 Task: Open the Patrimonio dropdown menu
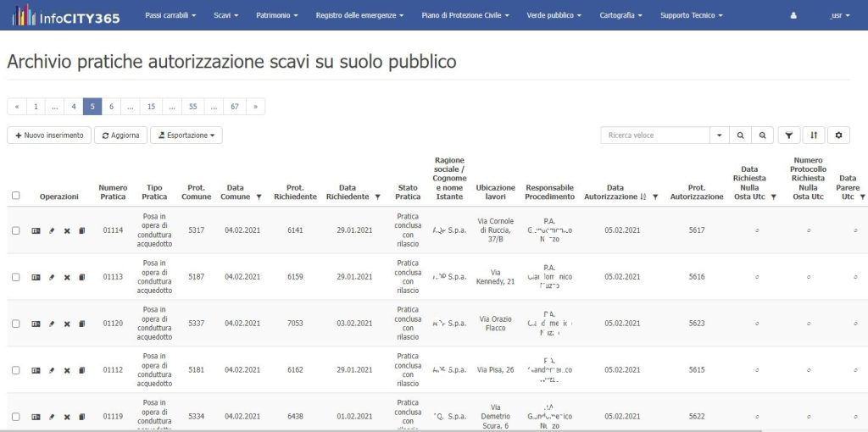coord(277,15)
